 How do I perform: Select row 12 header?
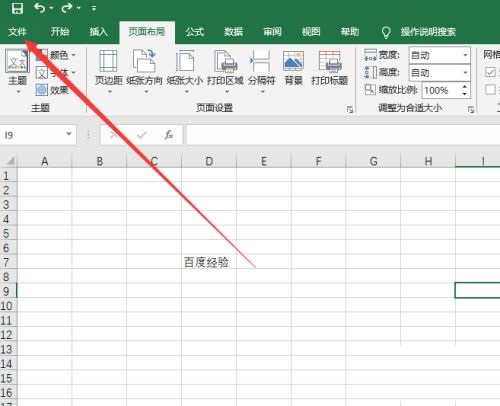pyautogui.click(x=8, y=334)
